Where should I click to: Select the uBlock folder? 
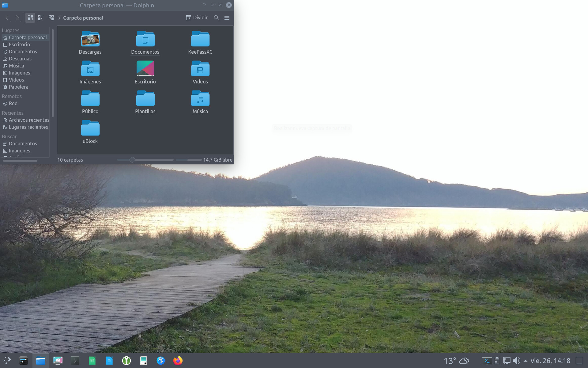tap(90, 128)
